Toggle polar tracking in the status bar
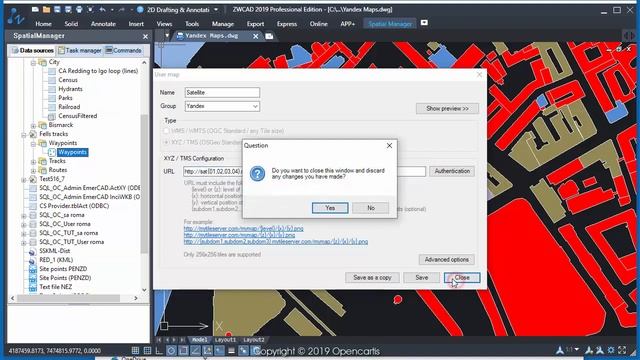 pyautogui.click(x=171, y=350)
